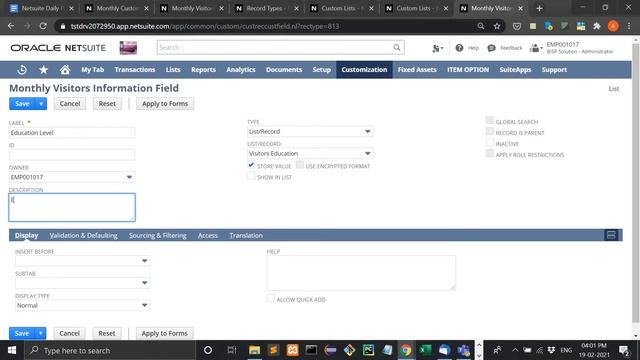Open File Explorer from the taskbar
This screenshot has height=360, width=640.
coord(254,350)
